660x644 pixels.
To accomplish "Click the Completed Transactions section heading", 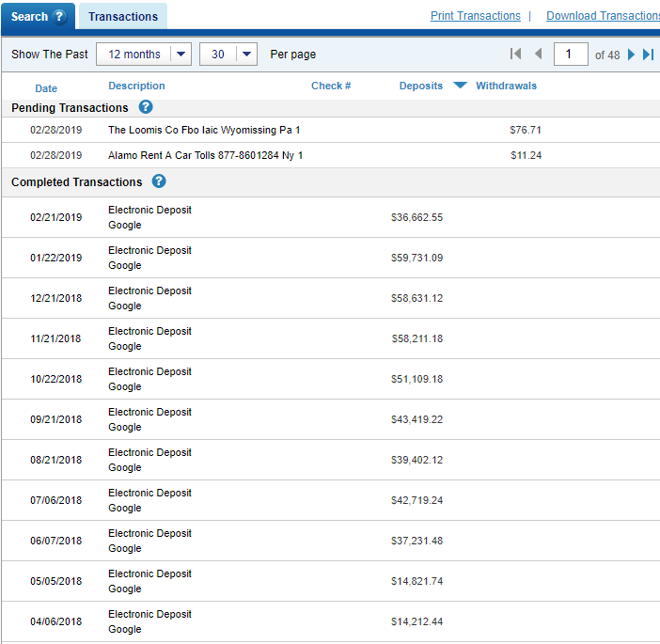I will click(76, 181).
